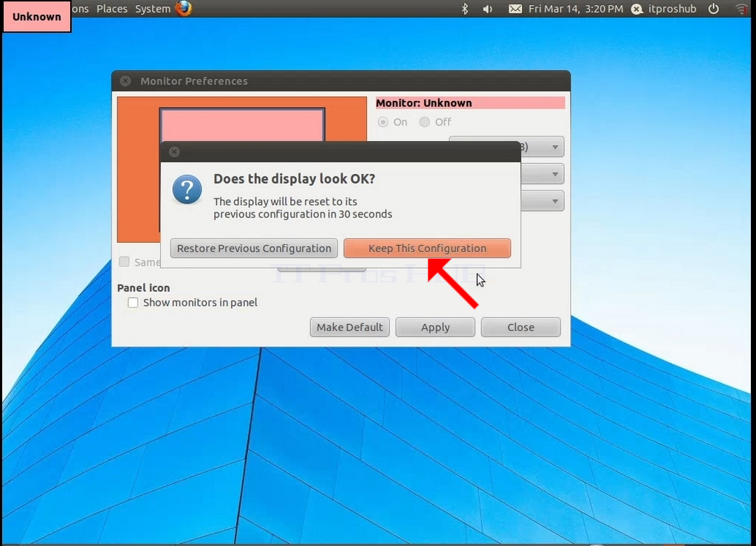756x546 pixels.
Task: Choose Restore Previous Configuration
Action: pyautogui.click(x=254, y=248)
